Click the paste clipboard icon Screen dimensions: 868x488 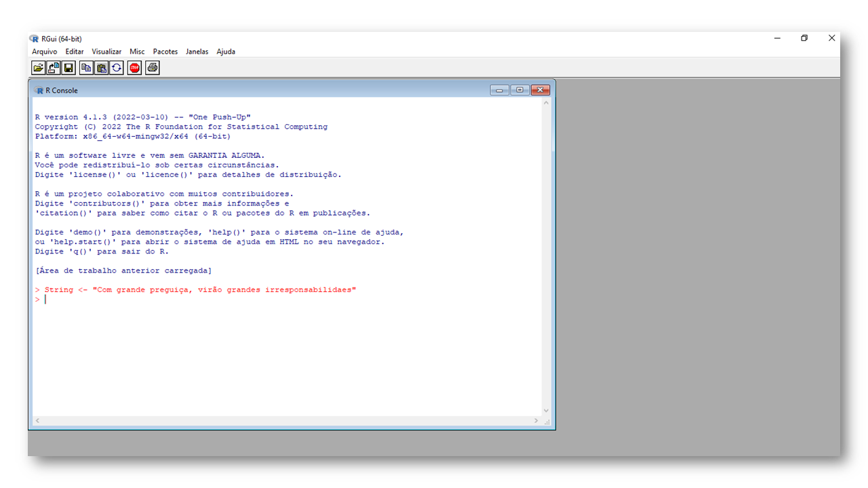click(102, 68)
